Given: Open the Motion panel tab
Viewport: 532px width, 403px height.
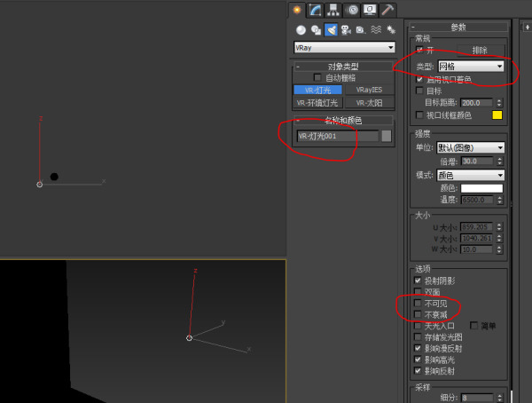Looking at the screenshot, I should pos(351,10).
